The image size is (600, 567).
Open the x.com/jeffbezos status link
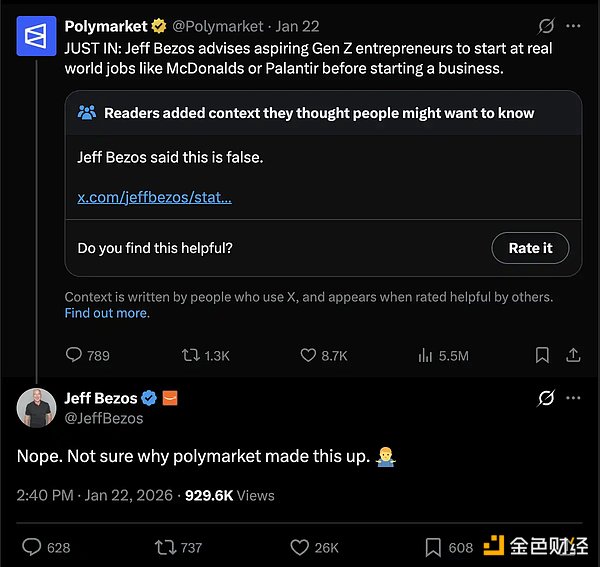click(x=154, y=197)
